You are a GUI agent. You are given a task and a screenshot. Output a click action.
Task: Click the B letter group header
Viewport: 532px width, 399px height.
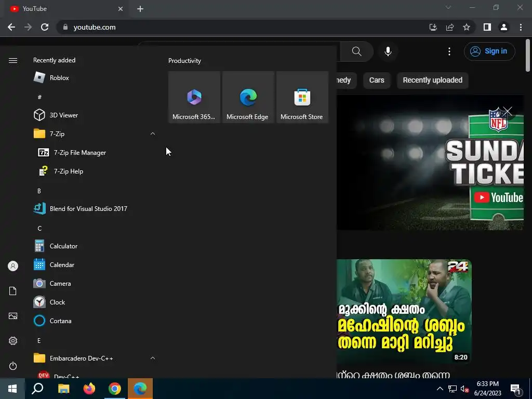(39, 191)
